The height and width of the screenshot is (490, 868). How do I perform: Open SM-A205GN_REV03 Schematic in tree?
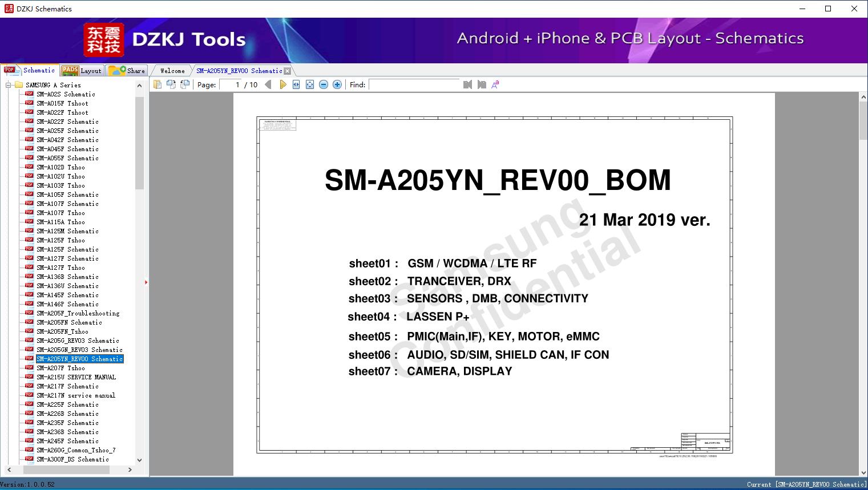(x=80, y=350)
